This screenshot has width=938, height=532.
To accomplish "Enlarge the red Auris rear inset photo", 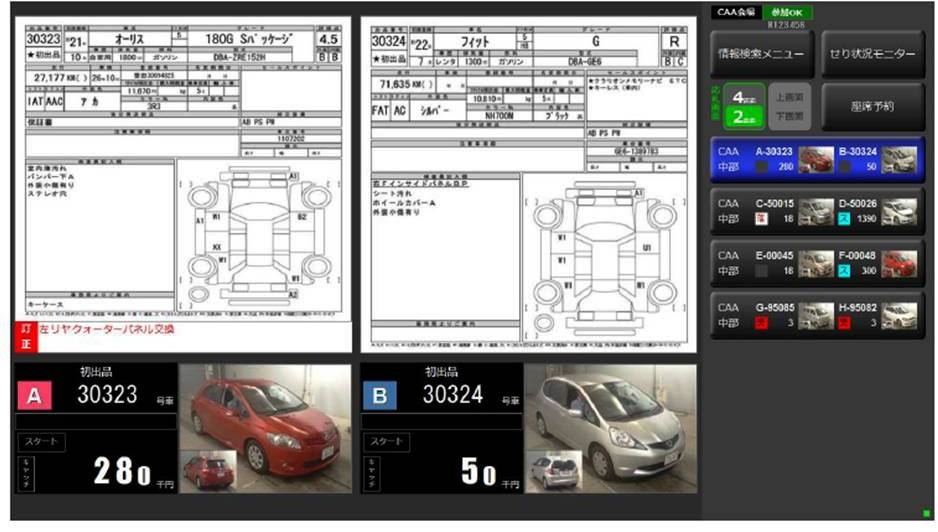I will click(x=209, y=471).
